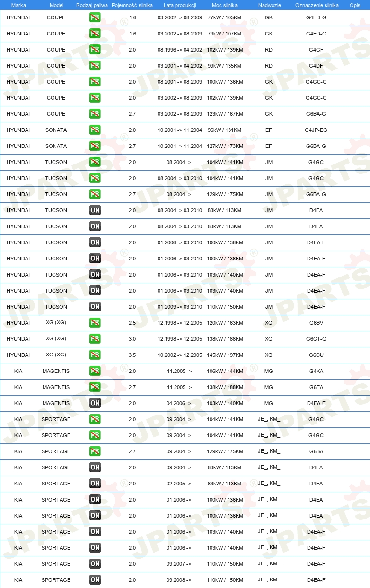Click the 3.5 engine capacity cell
The image size is (370, 588).
[132, 355]
